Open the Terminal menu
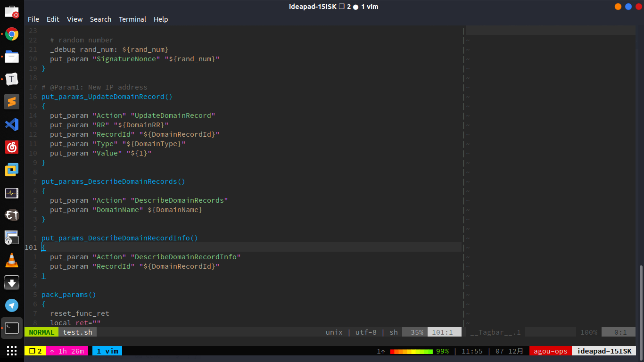 132,19
